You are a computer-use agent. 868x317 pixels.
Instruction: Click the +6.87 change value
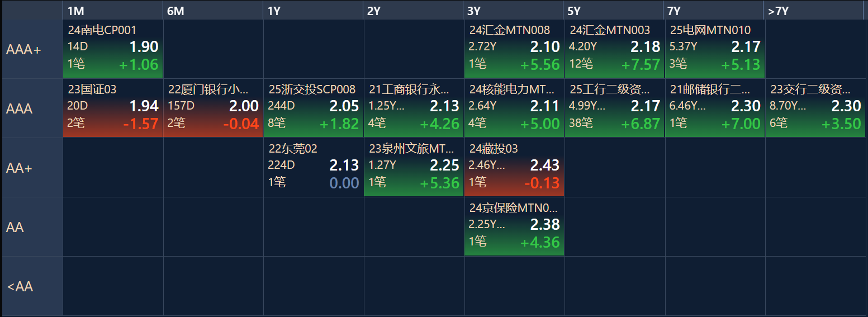tap(641, 124)
